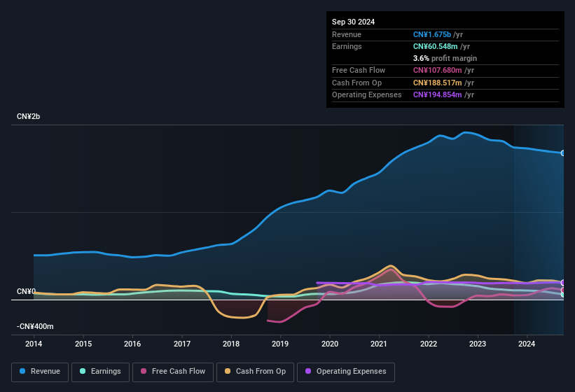The width and height of the screenshot is (575, 392).
Task: Click the -CN¥400m y-axis label
Action: 35,326
